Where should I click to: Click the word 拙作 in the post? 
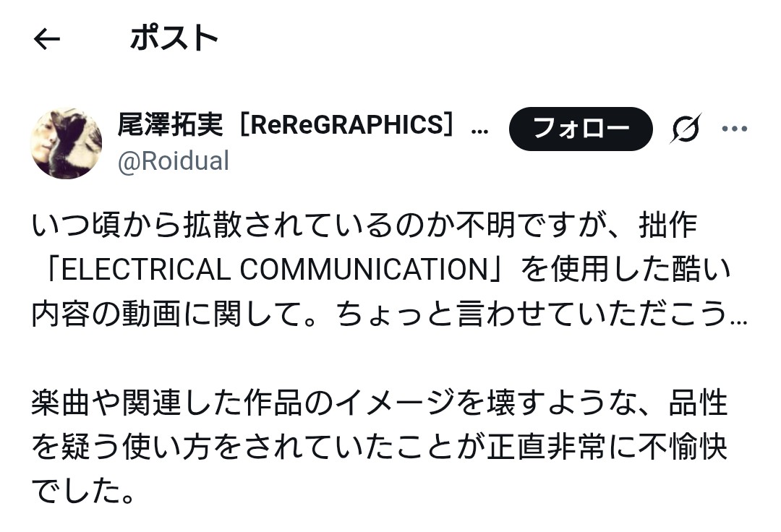tap(667, 226)
